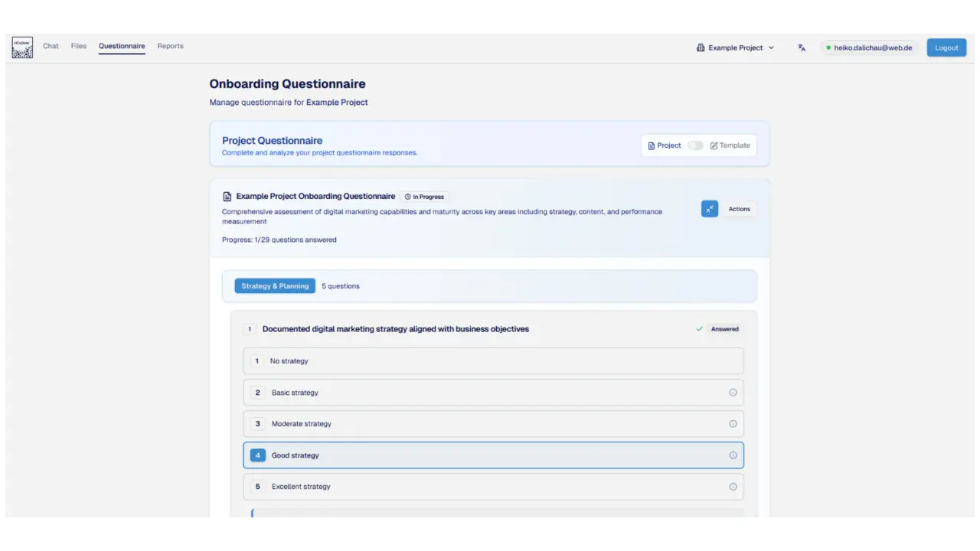980x551 pixels.
Task: Switch to the Chat tab
Action: tap(51, 46)
